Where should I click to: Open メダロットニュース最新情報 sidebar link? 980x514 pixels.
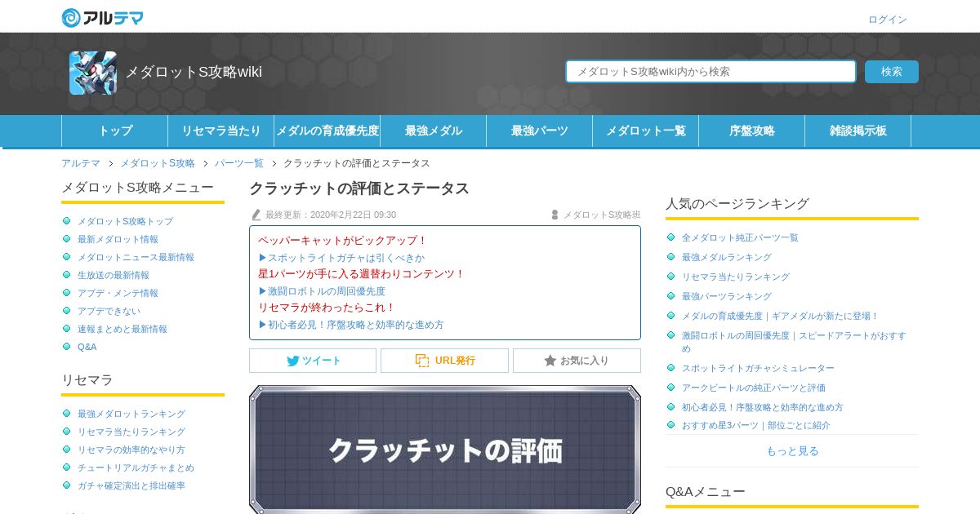coord(136,257)
